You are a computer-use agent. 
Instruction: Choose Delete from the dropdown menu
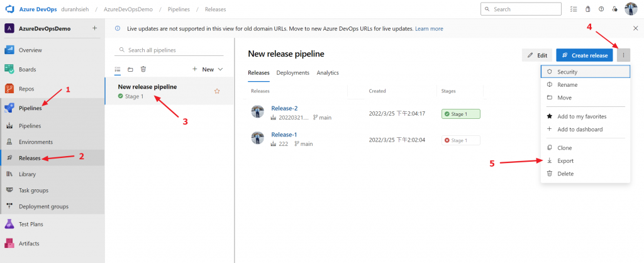pos(586,174)
